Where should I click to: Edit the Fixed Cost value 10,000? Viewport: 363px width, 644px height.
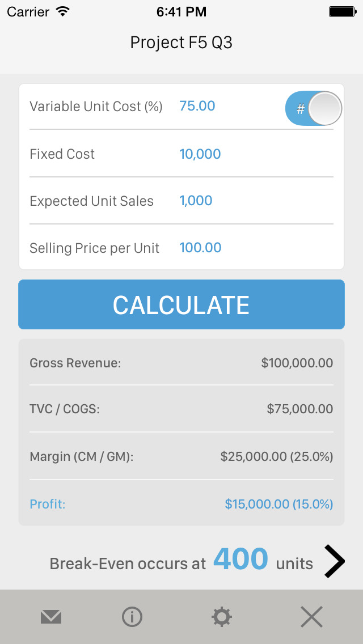point(200,154)
